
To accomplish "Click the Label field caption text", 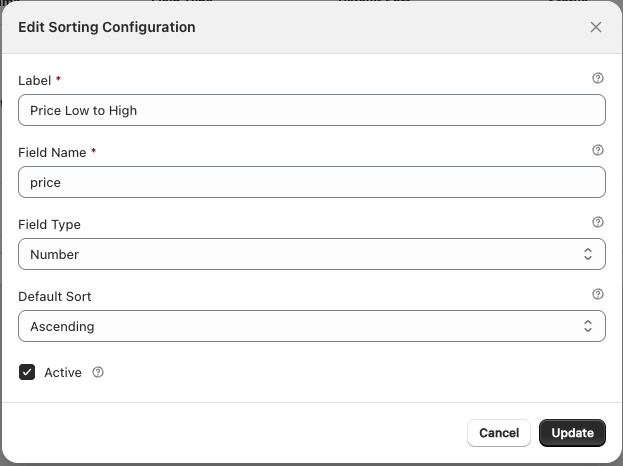I will (35, 81).
